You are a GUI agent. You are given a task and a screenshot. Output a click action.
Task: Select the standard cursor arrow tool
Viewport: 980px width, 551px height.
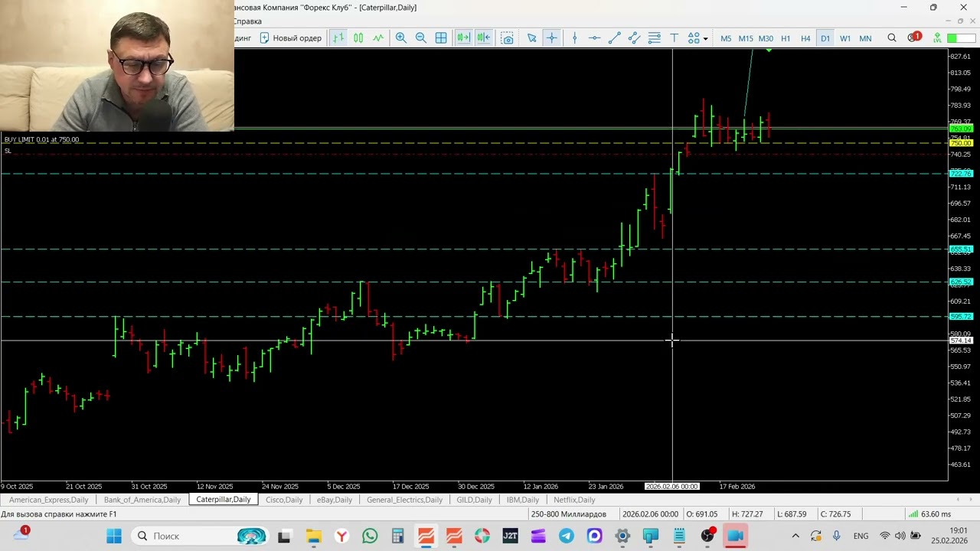pyautogui.click(x=531, y=38)
